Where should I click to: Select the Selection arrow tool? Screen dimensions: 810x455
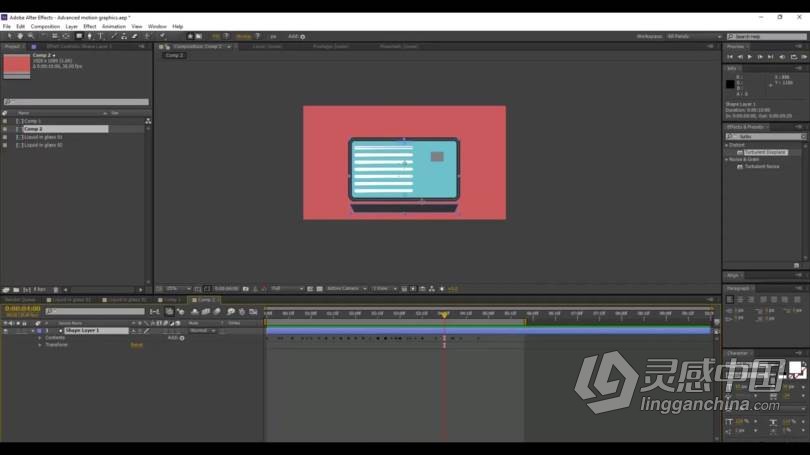(x=8, y=36)
